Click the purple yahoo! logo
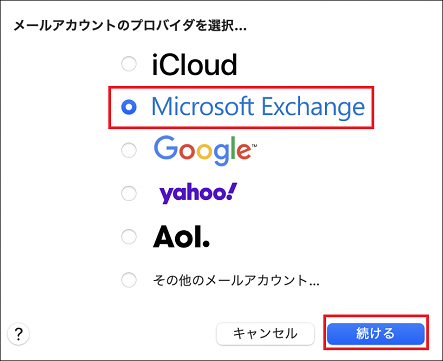This screenshot has height=361, width=443. pyautogui.click(x=198, y=193)
